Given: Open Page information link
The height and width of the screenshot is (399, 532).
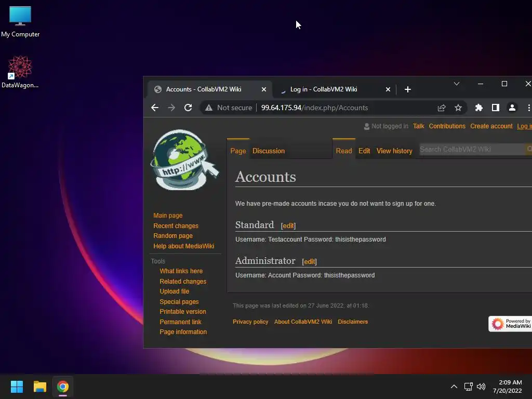Looking at the screenshot, I should pyautogui.click(x=183, y=332).
